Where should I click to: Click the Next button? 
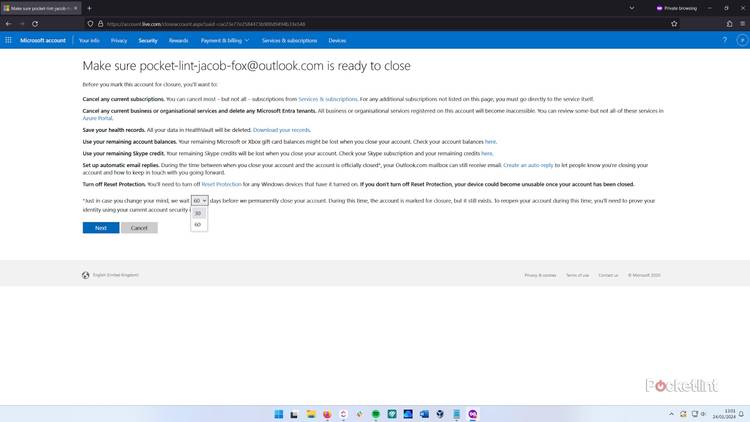point(101,228)
